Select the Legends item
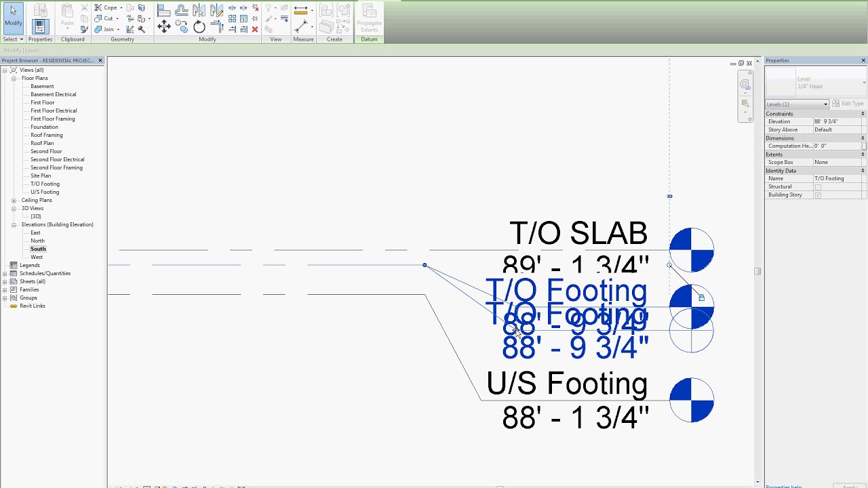Viewport: 868px width, 488px height. pos(30,265)
